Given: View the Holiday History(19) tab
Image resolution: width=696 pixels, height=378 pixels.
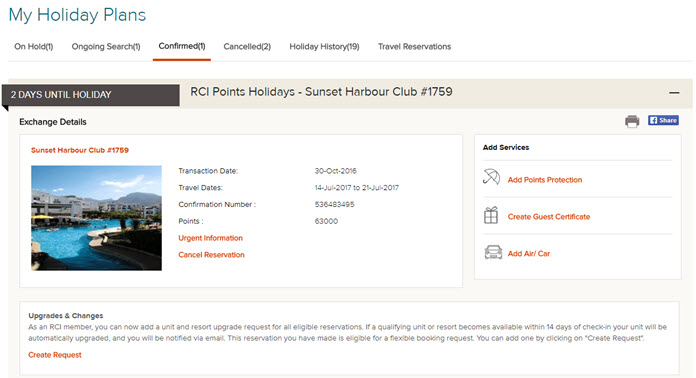Looking at the screenshot, I should 324,47.
